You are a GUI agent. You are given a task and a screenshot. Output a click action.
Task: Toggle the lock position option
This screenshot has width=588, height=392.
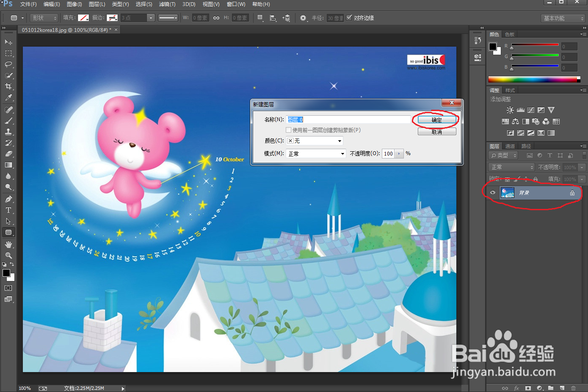pyautogui.click(x=526, y=179)
